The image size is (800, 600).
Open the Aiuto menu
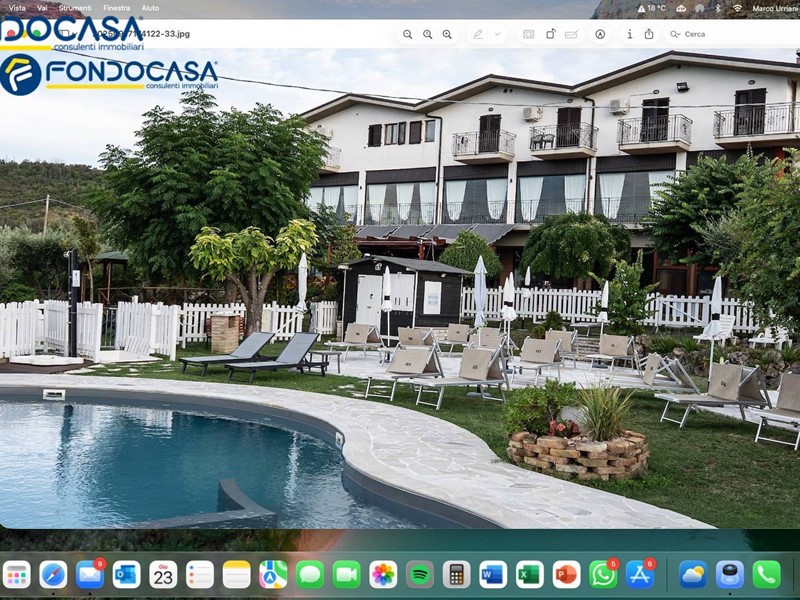click(150, 7)
